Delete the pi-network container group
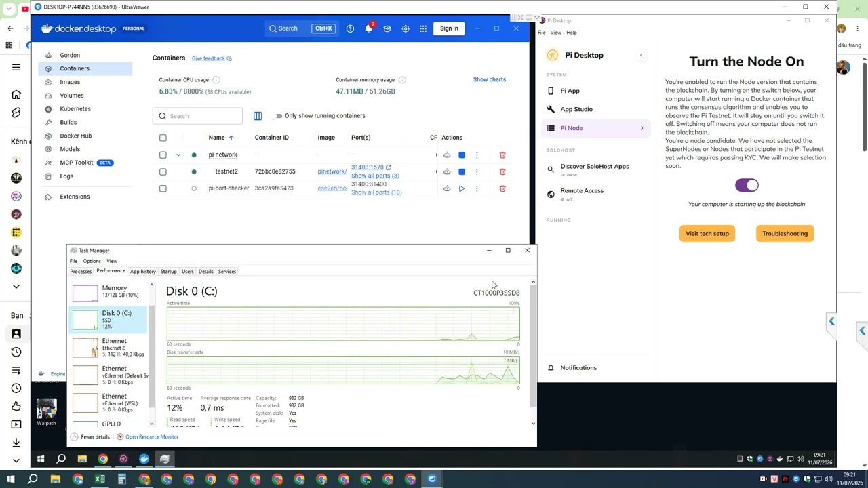Image resolution: width=868 pixels, height=488 pixels. (x=502, y=155)
